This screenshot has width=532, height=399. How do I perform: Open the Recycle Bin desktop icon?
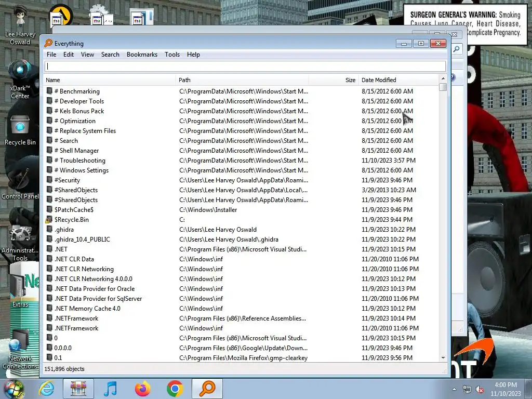click(x=20, y=130)
